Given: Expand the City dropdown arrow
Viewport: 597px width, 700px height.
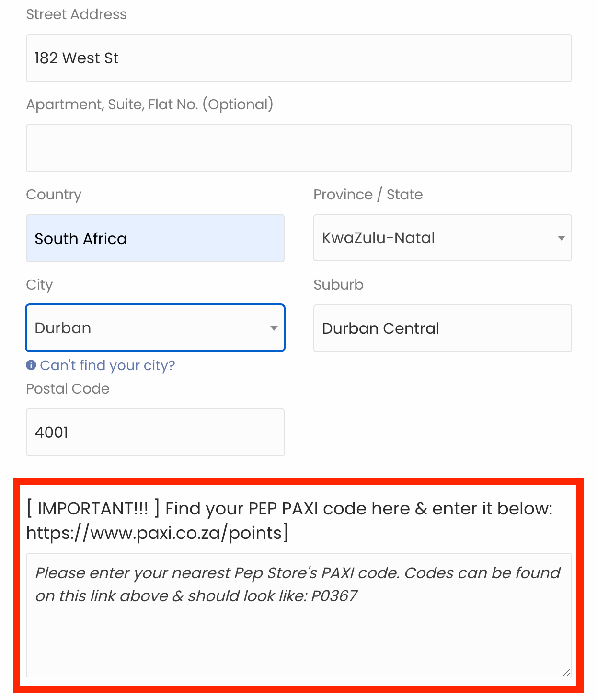Looking at the screenshot, I should [274, 328].
